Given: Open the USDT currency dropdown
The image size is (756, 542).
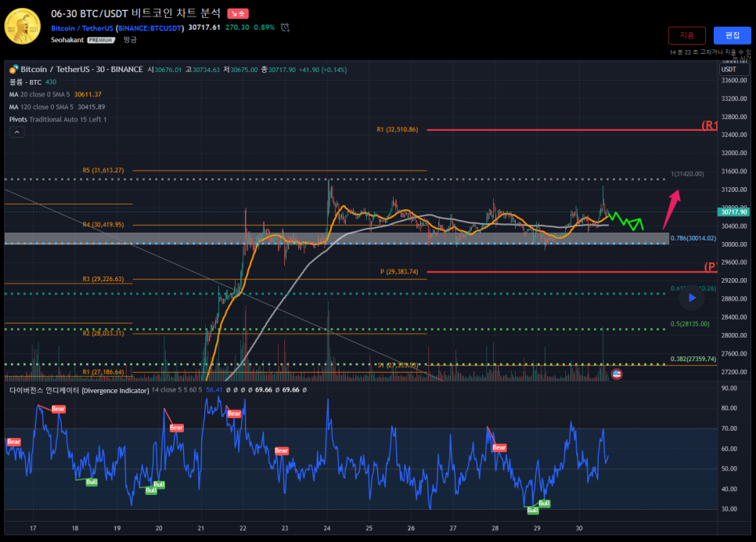Looking at the screenshot, I should (729, 70).
